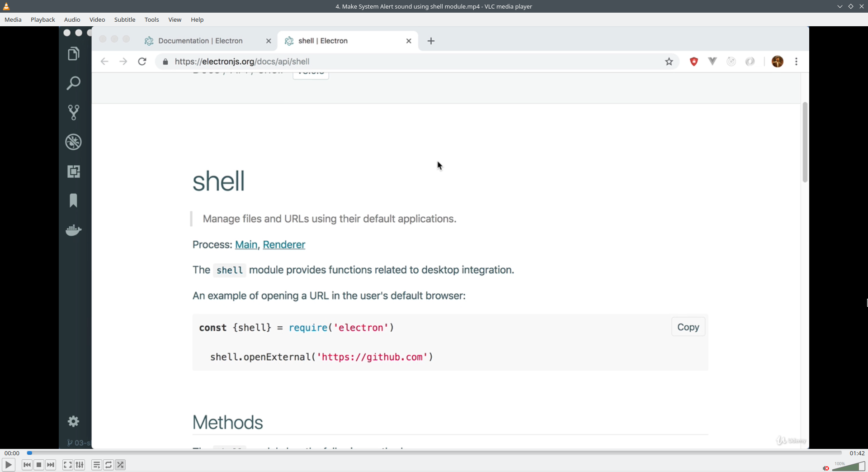
Task: Open the Tools menu
Action: pos(152,19)
